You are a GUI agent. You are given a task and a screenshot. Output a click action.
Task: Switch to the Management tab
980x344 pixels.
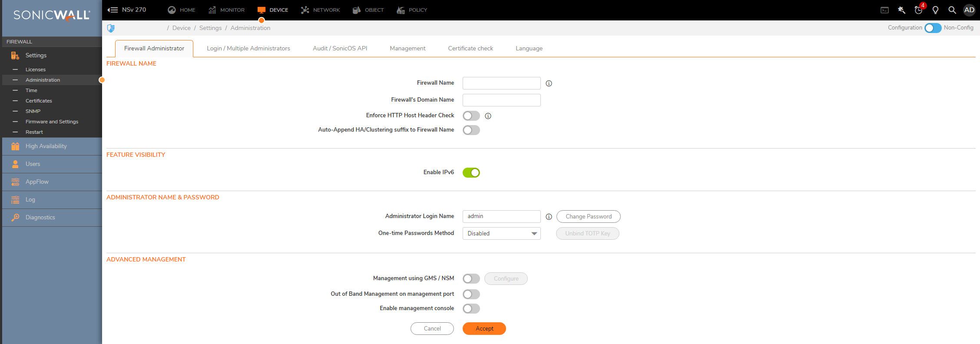pos(407,49)
